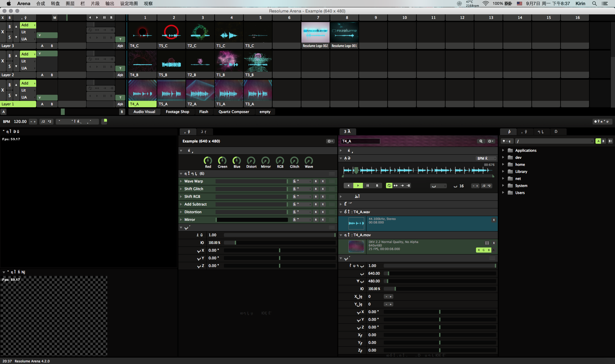Screen dimensions: 615x364
Task: Toggle bypass B on Layer 3
Action: tap(10, 26)
